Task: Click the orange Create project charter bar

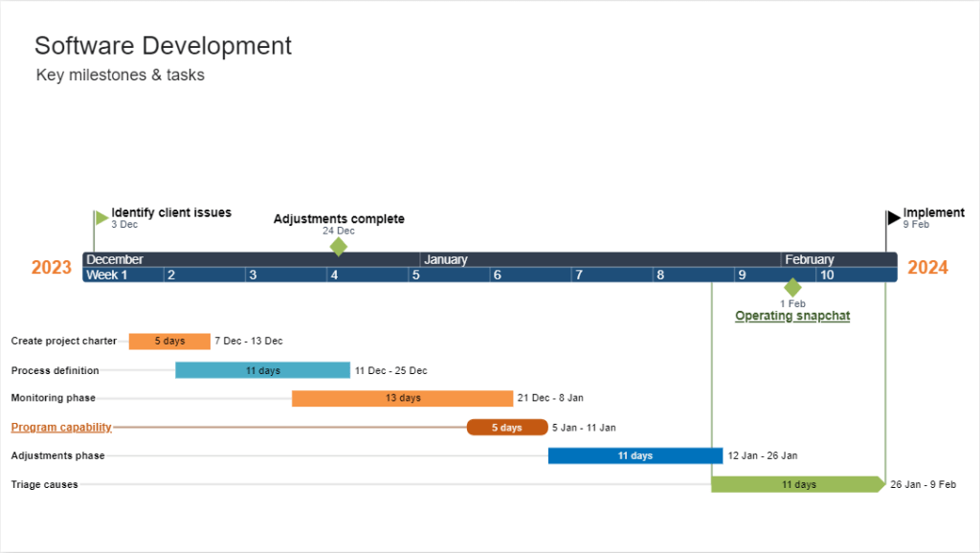Action: point(169,341)
